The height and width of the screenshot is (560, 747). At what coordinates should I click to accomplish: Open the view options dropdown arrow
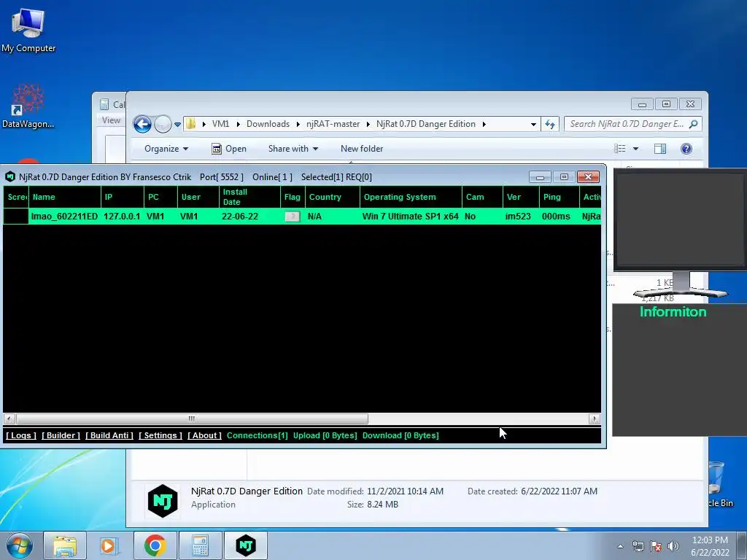click(x=635, y=149)
